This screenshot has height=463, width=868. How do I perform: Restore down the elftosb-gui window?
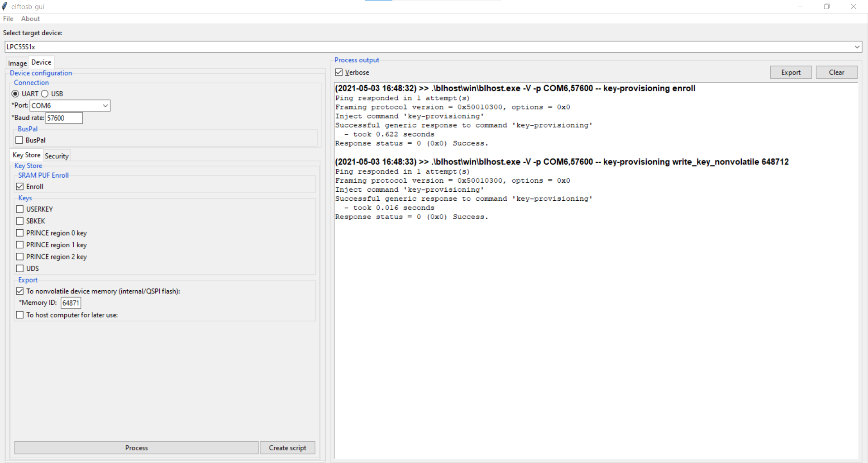(x=827, y=6)
